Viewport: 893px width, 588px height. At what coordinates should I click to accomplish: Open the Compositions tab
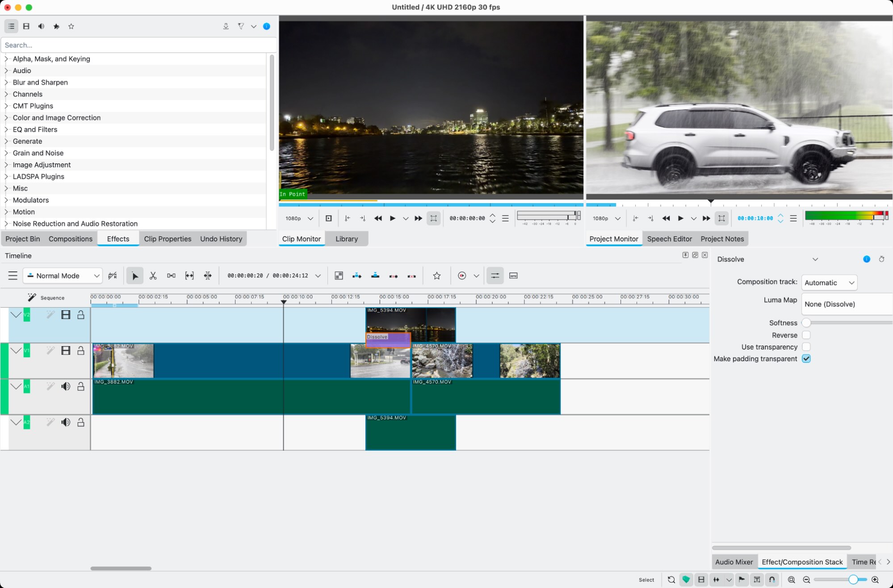pyautogui.click(x=71, y=239)
